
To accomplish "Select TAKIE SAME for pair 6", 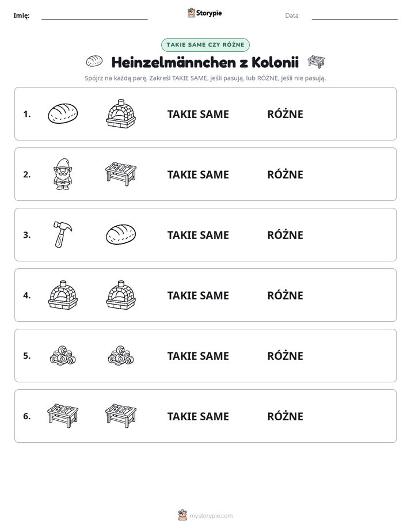I will 198,416.
